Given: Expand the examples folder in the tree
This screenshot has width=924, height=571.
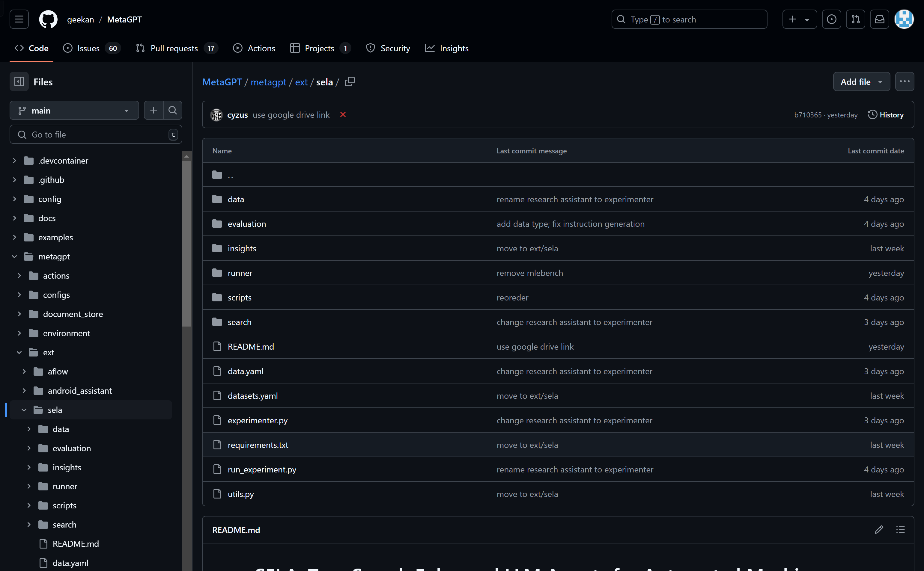Looking at the screenshot, I should click(x=14, y=237).
